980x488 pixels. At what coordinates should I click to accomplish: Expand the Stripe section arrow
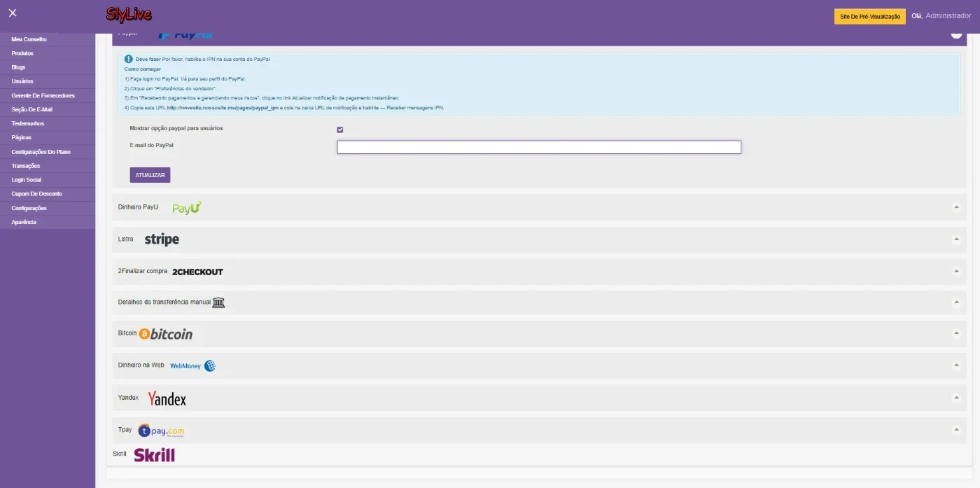tap(956, 239)
